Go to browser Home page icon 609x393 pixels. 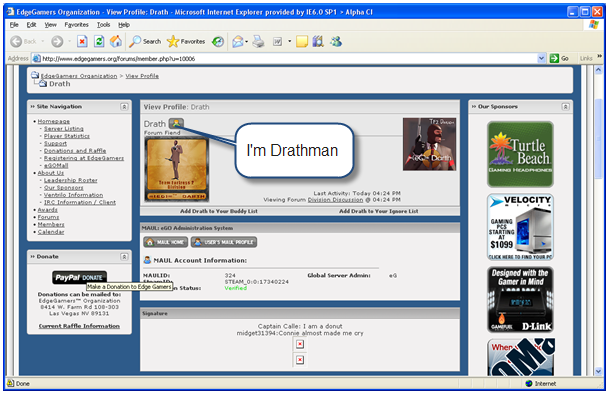[x=116, y=41]
